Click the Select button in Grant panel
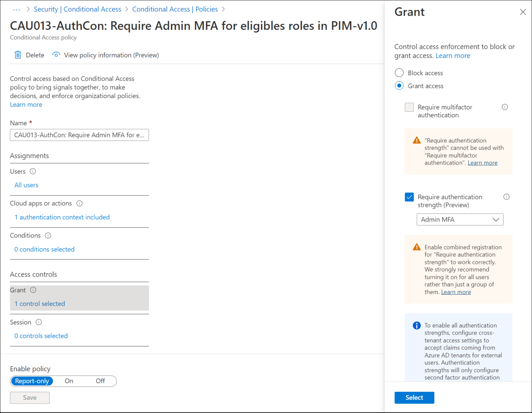This screenshot has width=532, height=413. (414, 397)
